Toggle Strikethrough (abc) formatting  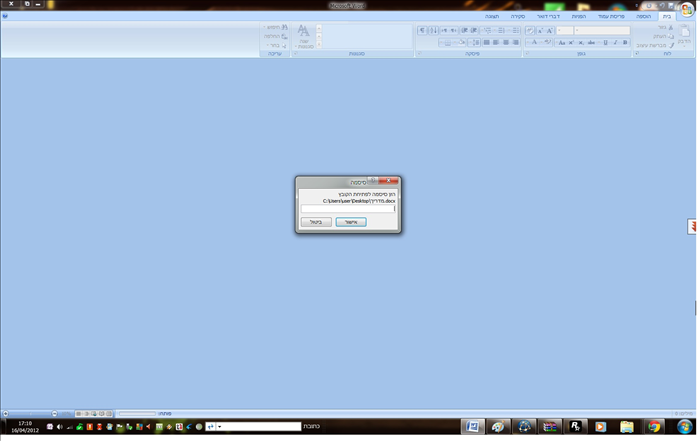[x=591, y=42]
